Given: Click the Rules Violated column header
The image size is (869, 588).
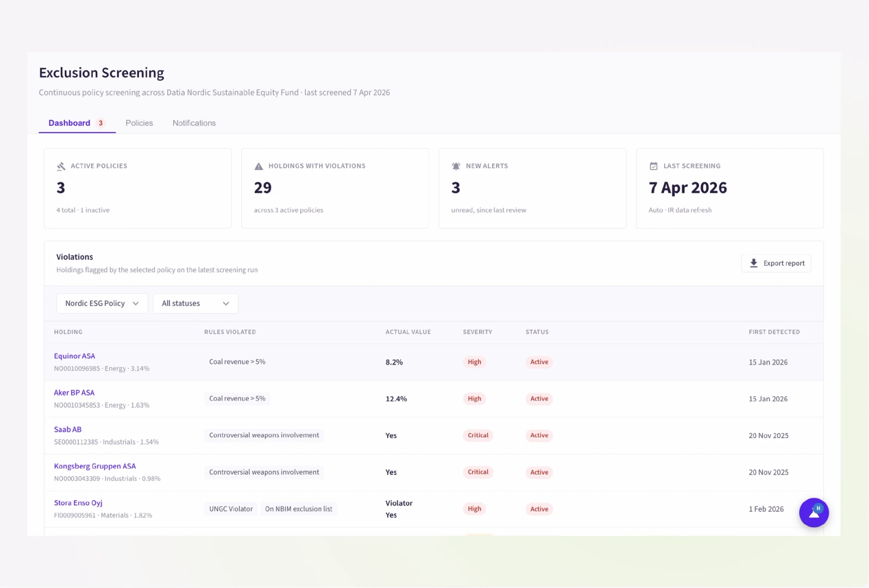Looking at the screenshot, I should tap(230, 332).
